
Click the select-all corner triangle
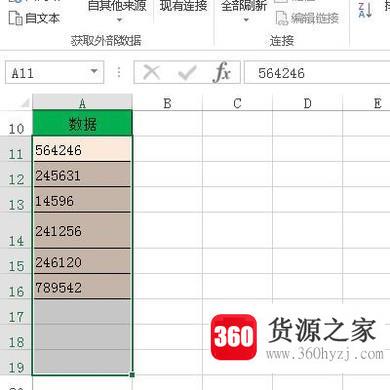coord(25,104)
